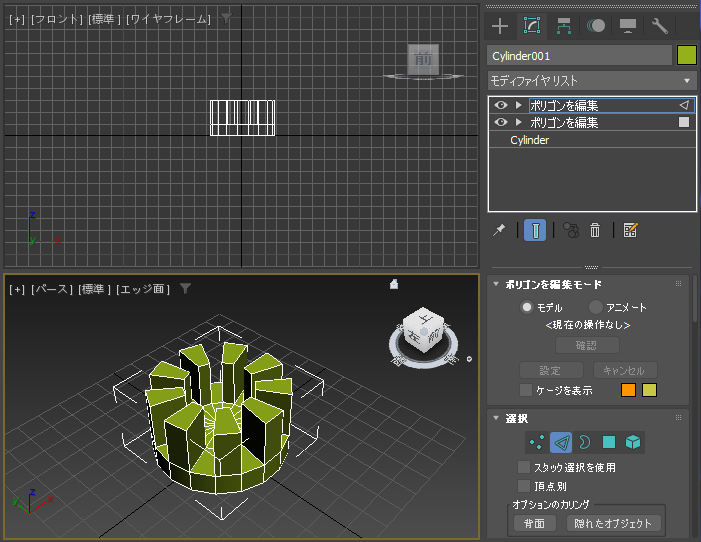Viewport: 701px width, 542px height.
Task: Click edge sub-object indicator on top modifier
Action: pyautogui.click(x=684, y=105)
